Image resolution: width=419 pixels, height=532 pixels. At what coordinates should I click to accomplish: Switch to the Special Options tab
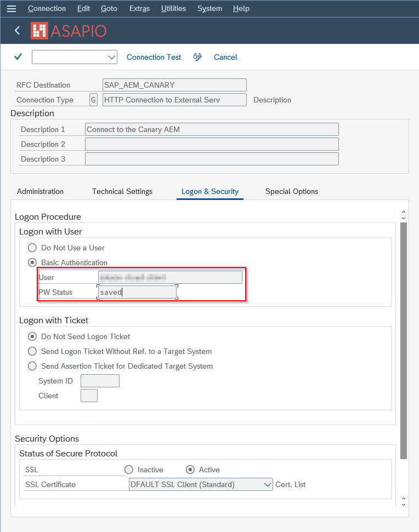click(292, 191)
